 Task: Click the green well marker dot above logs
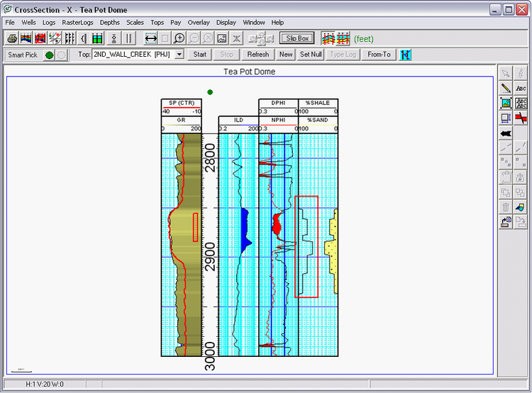click(210, 92)
